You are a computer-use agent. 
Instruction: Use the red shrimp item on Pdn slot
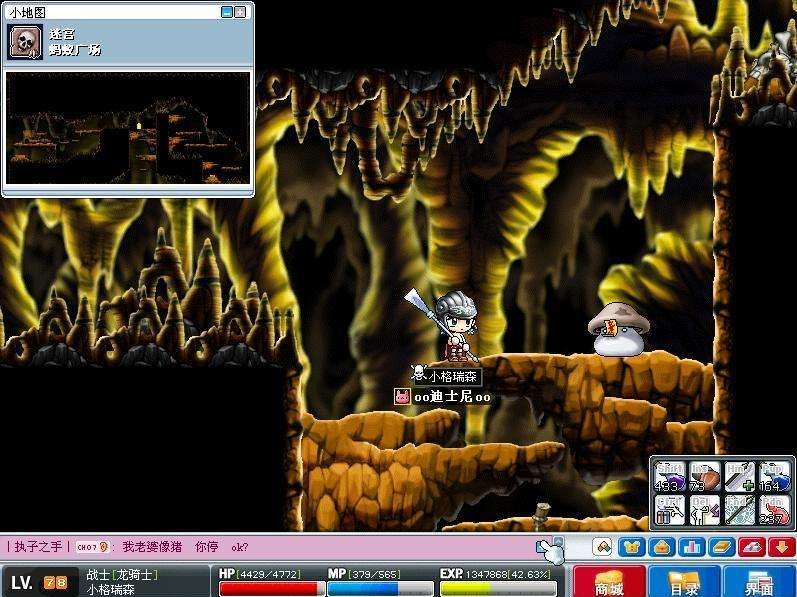point(775,510)
